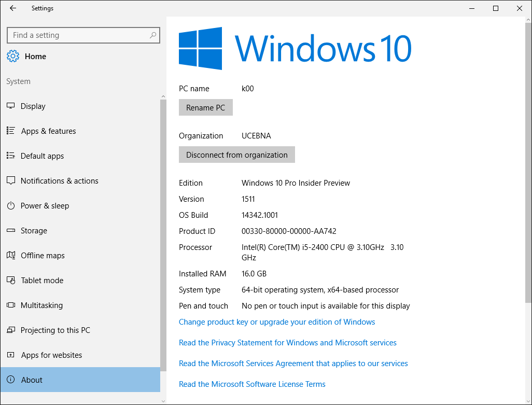This screenshot has height=405, width=532.
Task: Click the Home gear icon
Action: [x=13, y=56]
